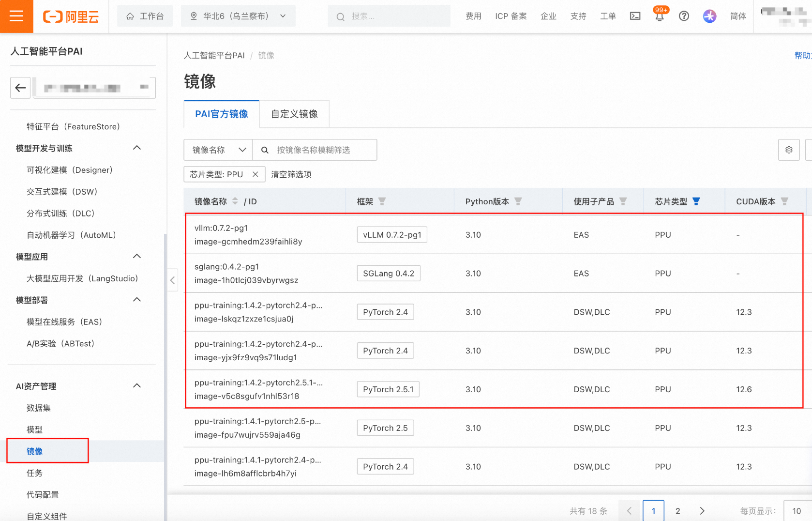Switch language via 简体
This screenshot has height=521, width=812.
(x=738, y=16)
